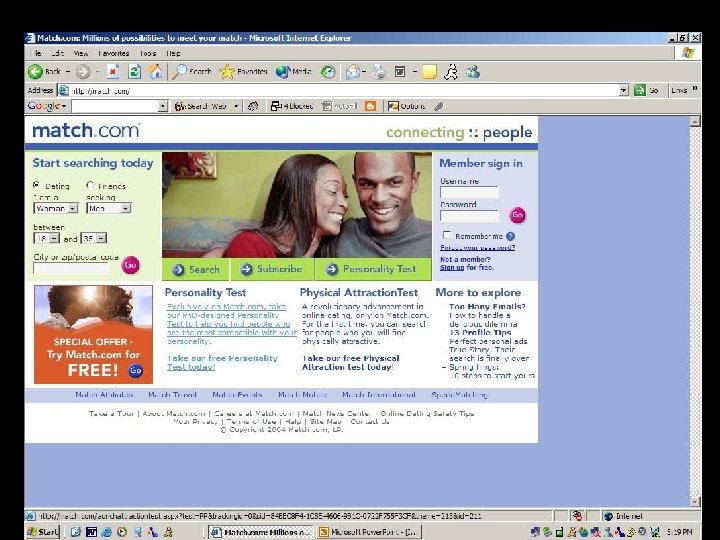Click the Match.com IE taskbar button
Viewport: 720px width, 540px height.
pyautogui.click(x=261, y=532)
